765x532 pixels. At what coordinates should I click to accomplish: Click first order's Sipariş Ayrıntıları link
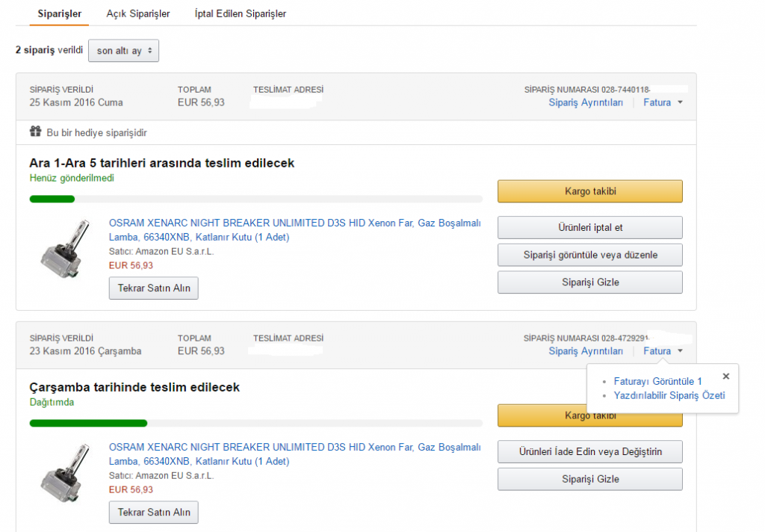(586, 102)
